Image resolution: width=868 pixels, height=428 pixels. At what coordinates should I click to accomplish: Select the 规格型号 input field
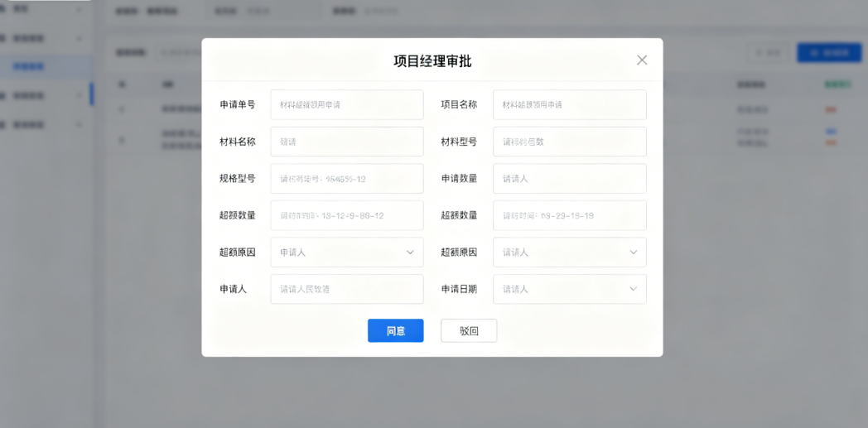click(x=346, y=179)
